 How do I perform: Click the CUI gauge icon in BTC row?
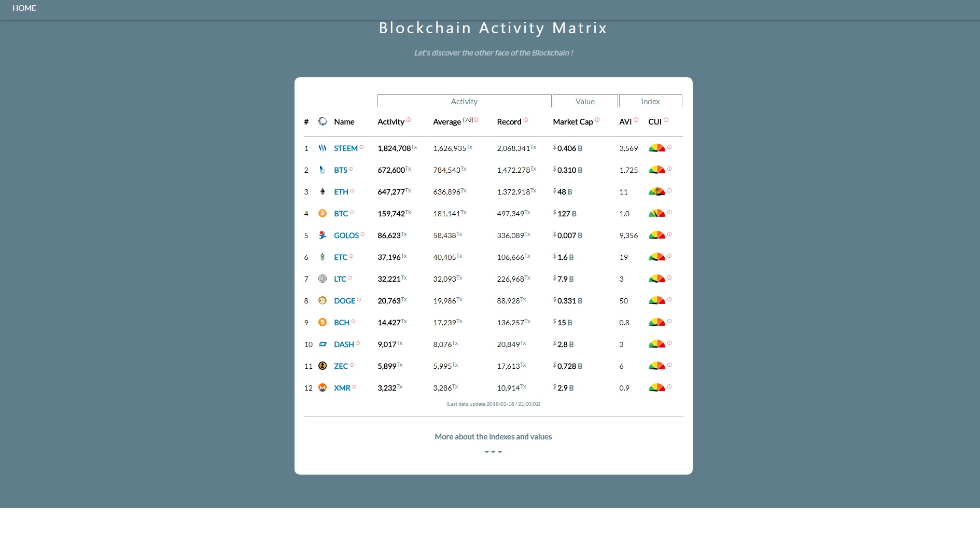(x=657, y=213)
